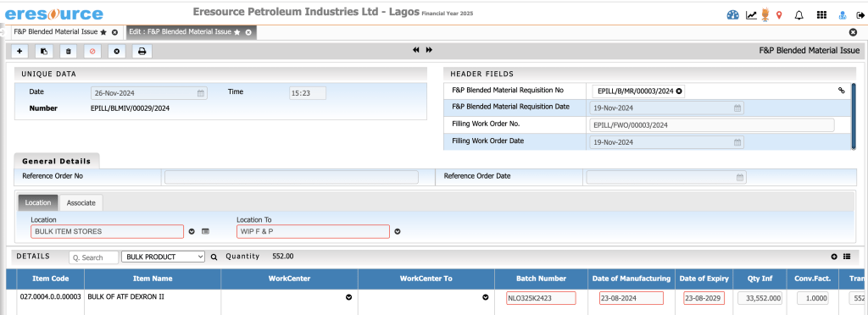Clear requisition EPILL/B/MR/00003/2024 tag
Image resolution: width=868 pixels, height=315 pixels.
click(x=679, y=91)
